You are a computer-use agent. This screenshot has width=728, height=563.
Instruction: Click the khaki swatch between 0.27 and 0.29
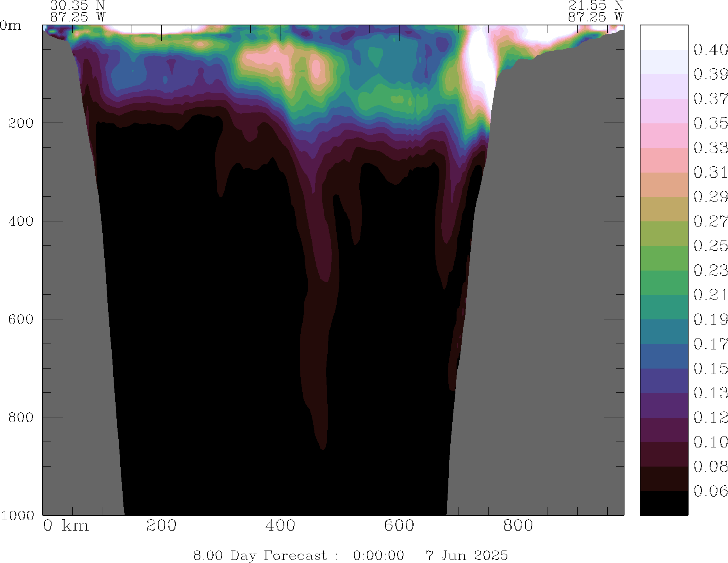point(664,209)
